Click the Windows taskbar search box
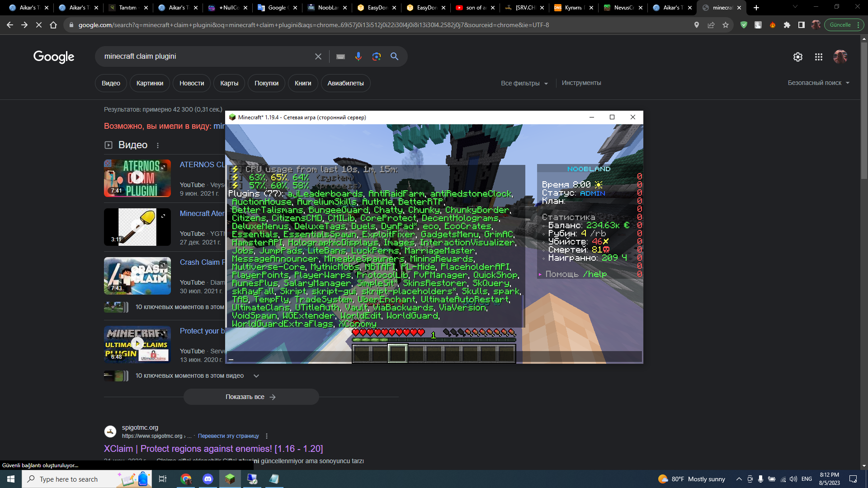The height and width of the screenshot is (488, 868). 87,479
